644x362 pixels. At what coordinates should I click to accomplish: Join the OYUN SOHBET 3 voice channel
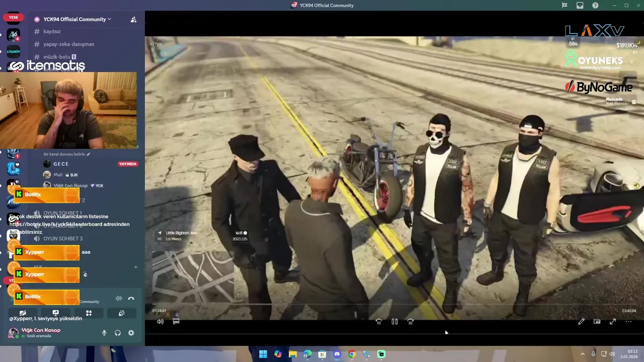[63, 238]
